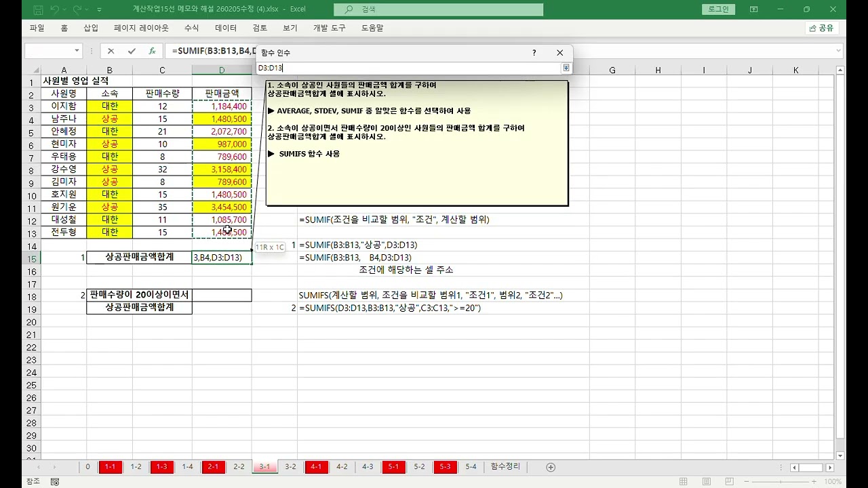Click the Redo arrow in the title bar
This screenshot has width=868, height=488.
coord(77,9)
